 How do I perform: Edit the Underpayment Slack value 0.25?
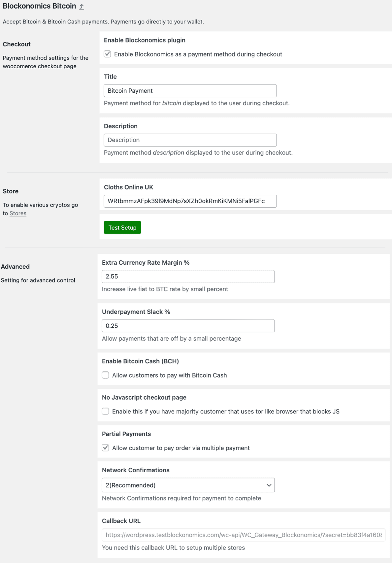click(x=188, y=326)
